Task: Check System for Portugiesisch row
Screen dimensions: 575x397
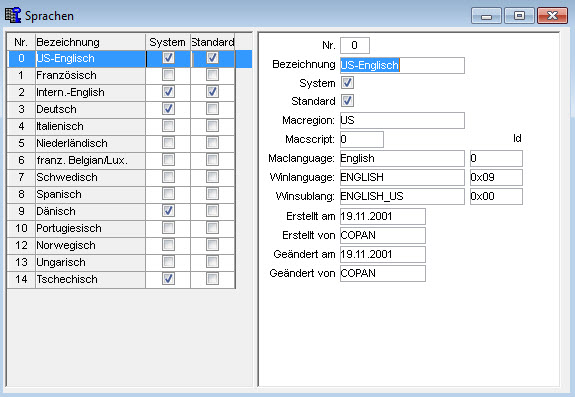Action: [168, 228]
